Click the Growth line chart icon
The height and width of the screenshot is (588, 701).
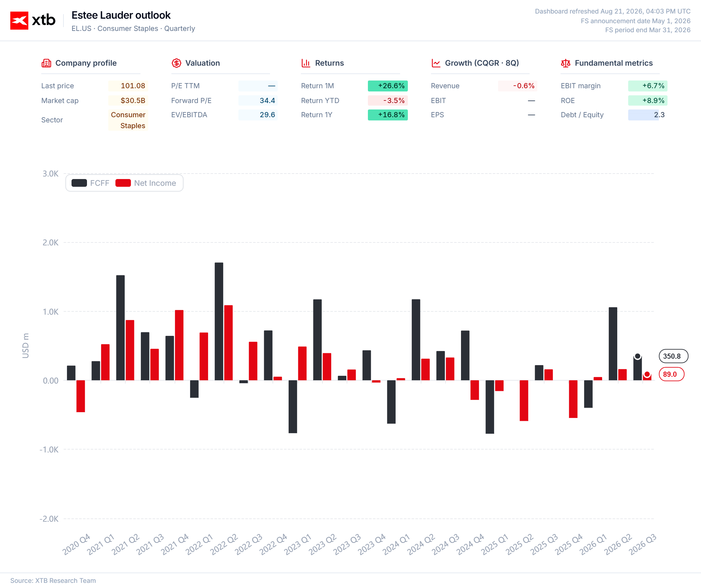[x=436, y=63]
